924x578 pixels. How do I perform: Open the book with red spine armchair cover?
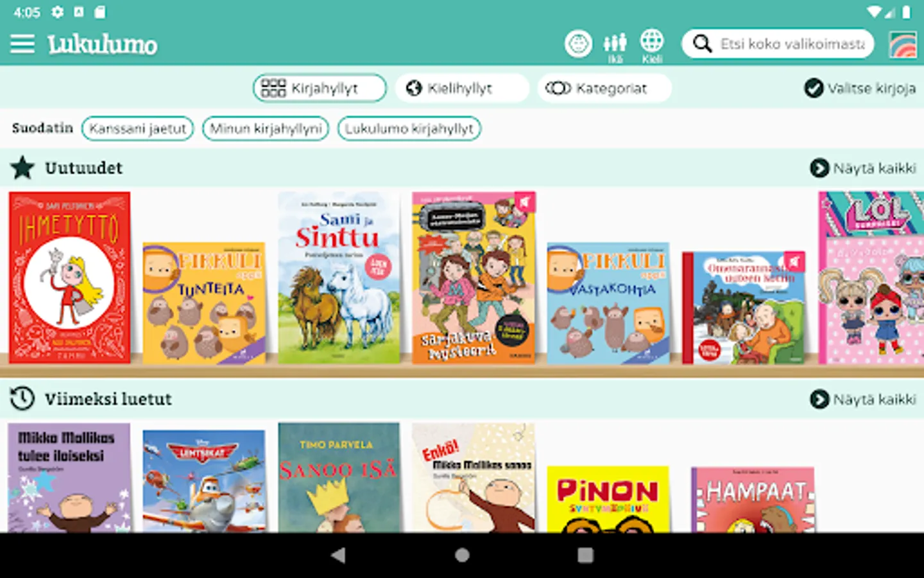pyautogui.click(x=743, y=308)
